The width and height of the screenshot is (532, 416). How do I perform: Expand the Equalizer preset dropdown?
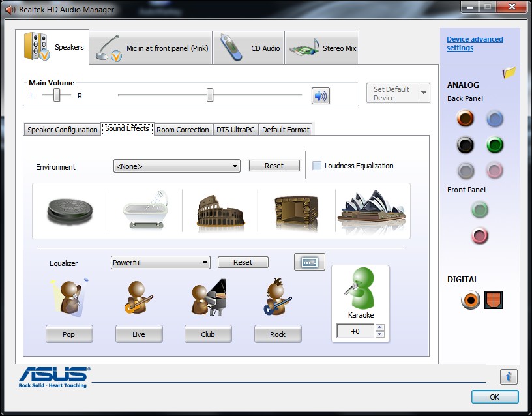pos(160,263)
